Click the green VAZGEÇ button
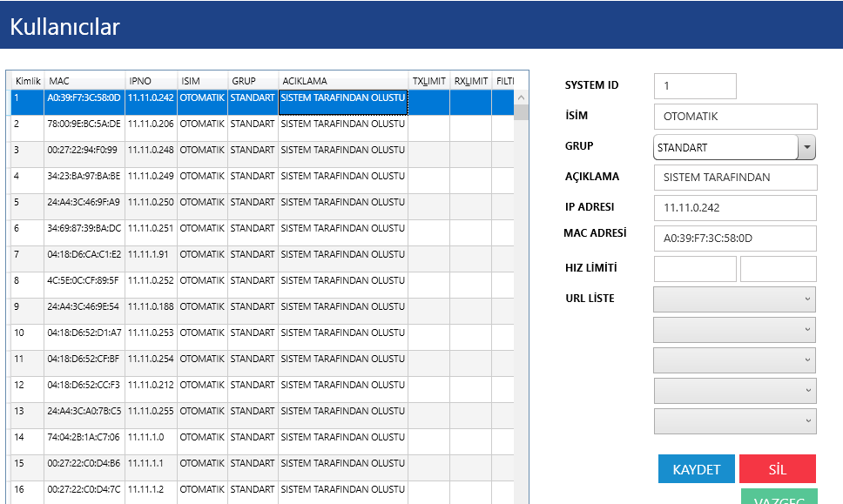 (x=779, y=498)
